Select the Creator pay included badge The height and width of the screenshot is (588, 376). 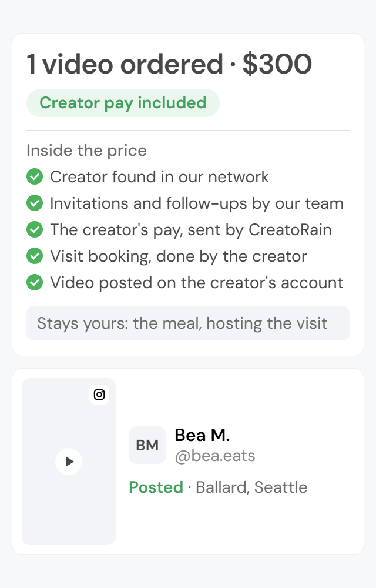click(x=123, y=103)
